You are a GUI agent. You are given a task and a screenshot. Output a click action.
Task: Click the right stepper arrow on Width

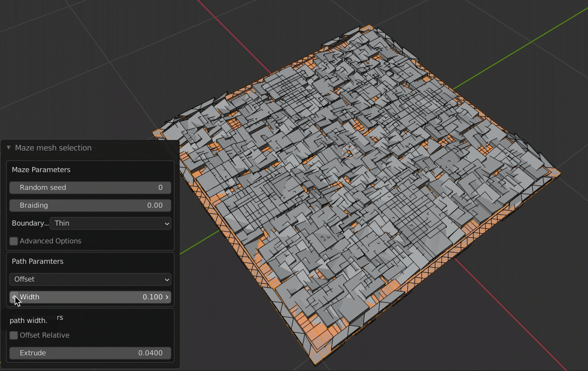(167, 297)
